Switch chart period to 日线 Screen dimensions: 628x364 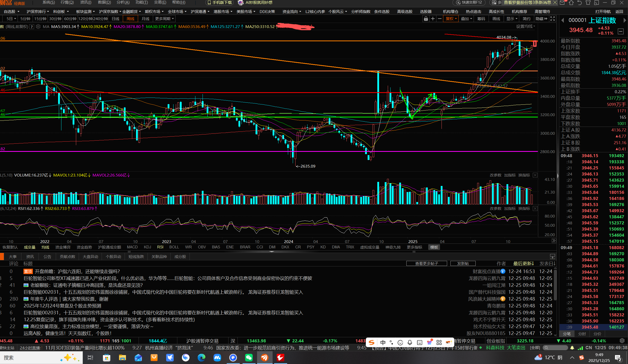click(x=115, y=19)
